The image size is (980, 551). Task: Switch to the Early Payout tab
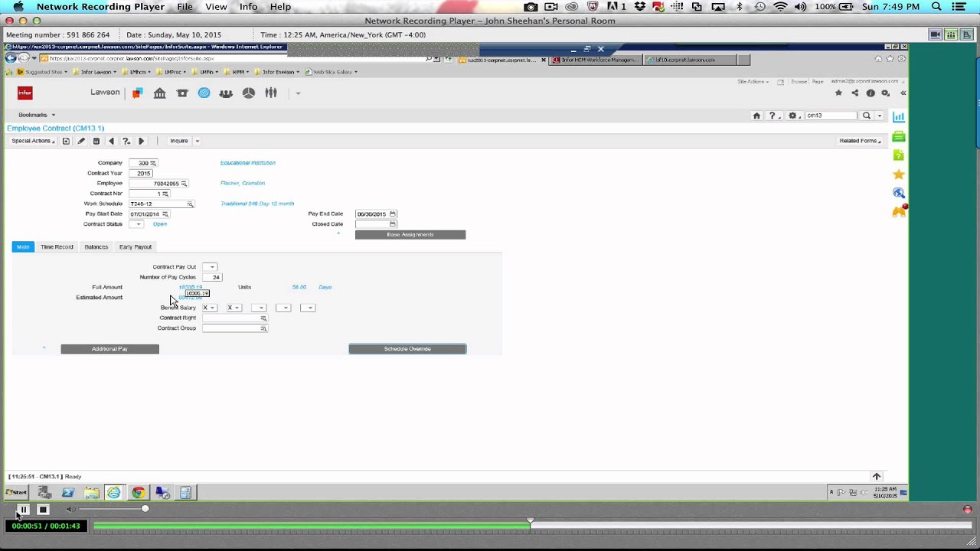(136, 247)
